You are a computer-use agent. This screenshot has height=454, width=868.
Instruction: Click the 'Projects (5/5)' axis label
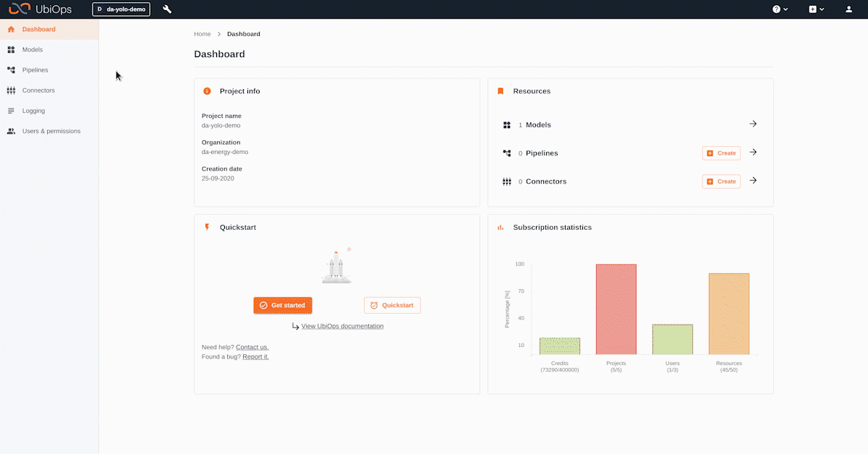[x=616, y=367]
